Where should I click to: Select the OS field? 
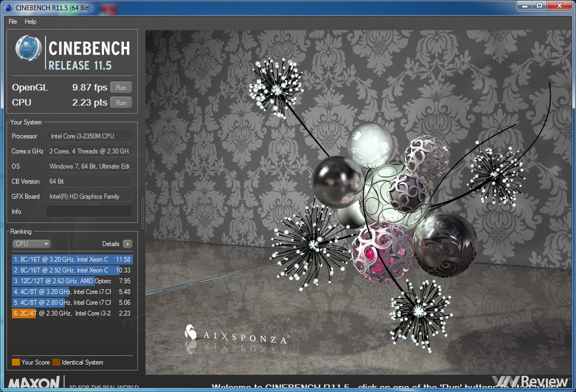89,166
